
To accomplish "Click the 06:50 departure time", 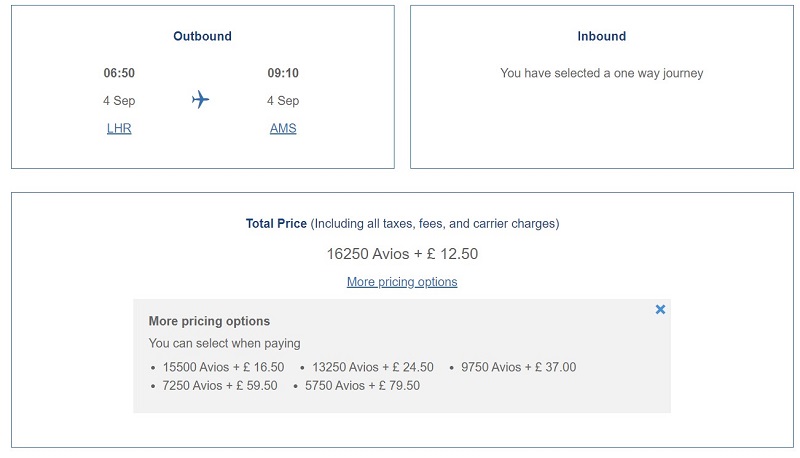I will 119,73.
